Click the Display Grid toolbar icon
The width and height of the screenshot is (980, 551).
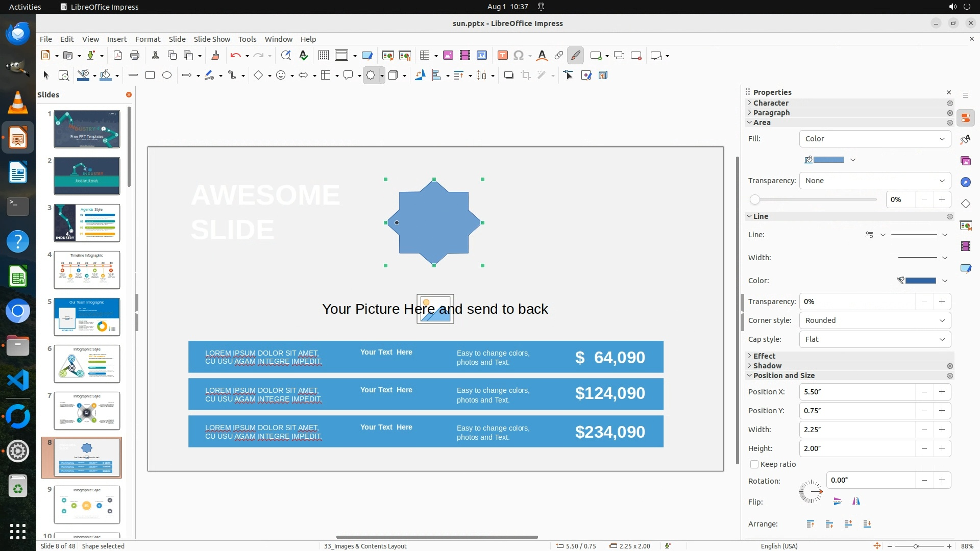click(x=323, y=56)
